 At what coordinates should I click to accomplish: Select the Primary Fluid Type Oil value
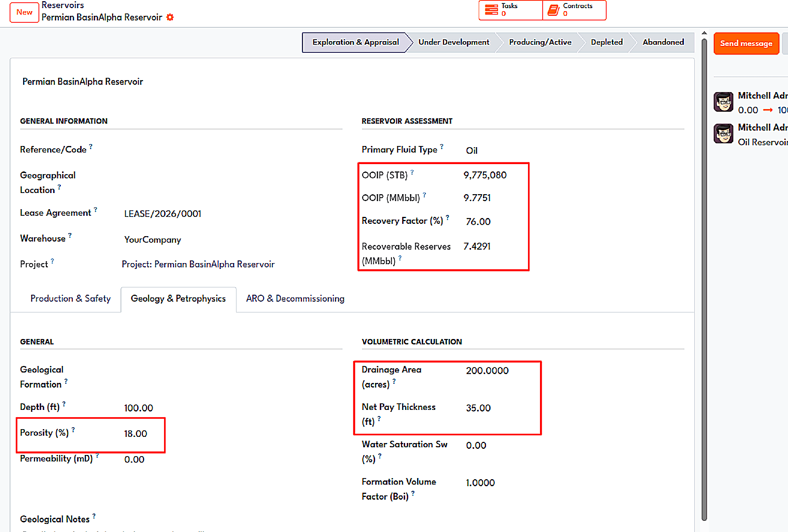tap(472, 151)
